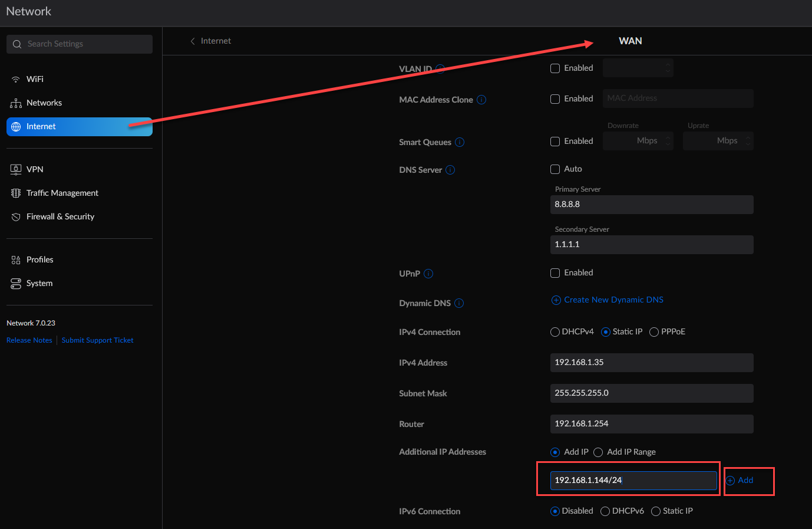Click the Primary Server DNS field
This screenshot has width=812, height=529.
pos(651,205)
